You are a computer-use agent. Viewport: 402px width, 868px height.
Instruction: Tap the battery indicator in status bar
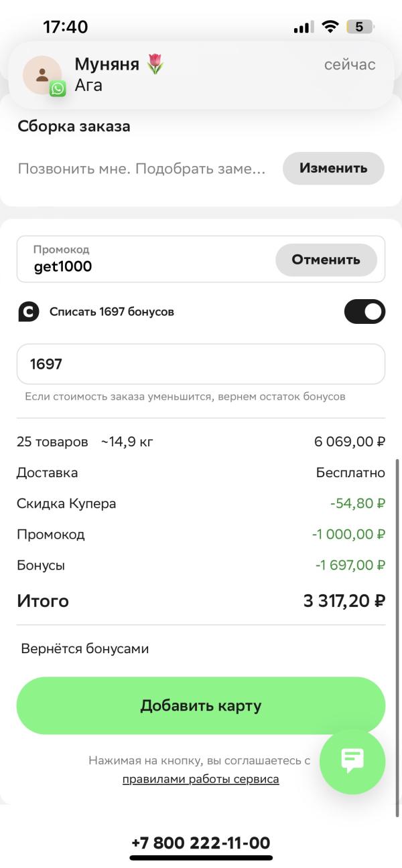(360, 27)
